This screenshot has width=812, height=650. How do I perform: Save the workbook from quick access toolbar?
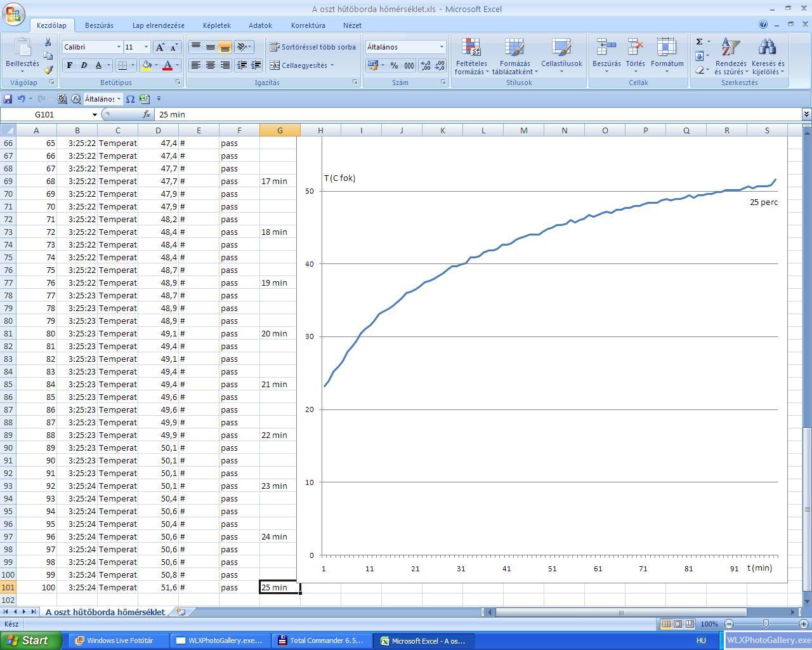pos(8,98)
